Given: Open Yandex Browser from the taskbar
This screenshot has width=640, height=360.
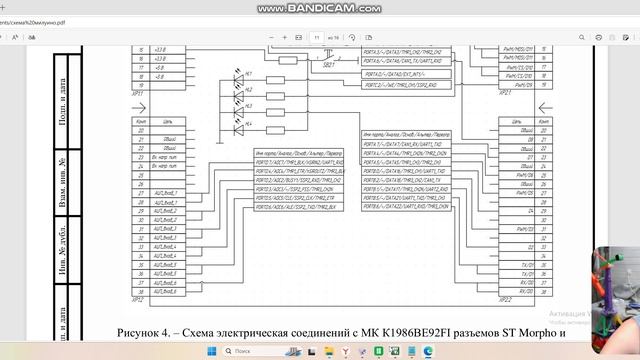Looking at the screenshot, I should pos(345,351).
